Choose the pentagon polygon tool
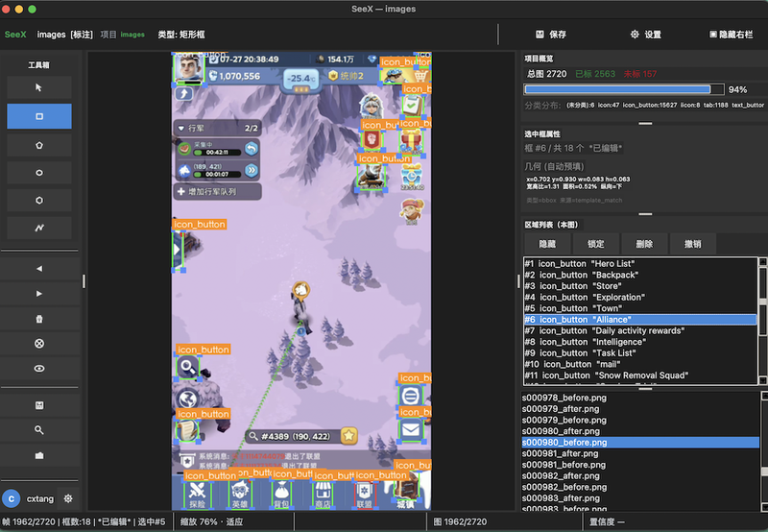The height and width of the screenshot is (532, 768). tap(39, 145)
